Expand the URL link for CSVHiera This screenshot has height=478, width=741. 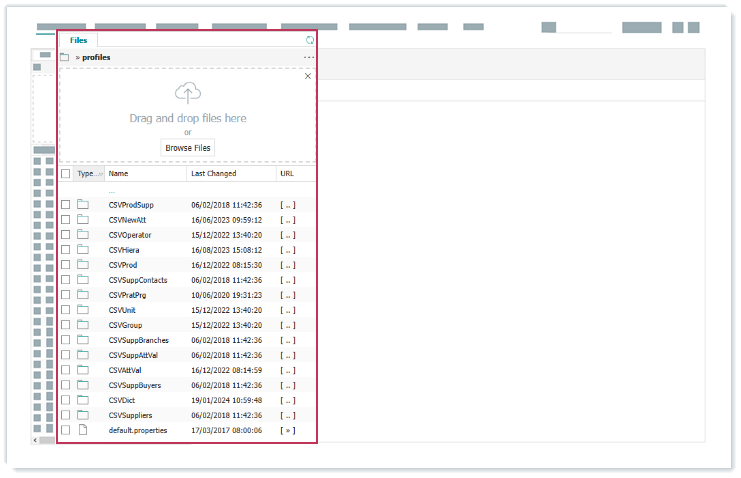(x=287, y=250)
